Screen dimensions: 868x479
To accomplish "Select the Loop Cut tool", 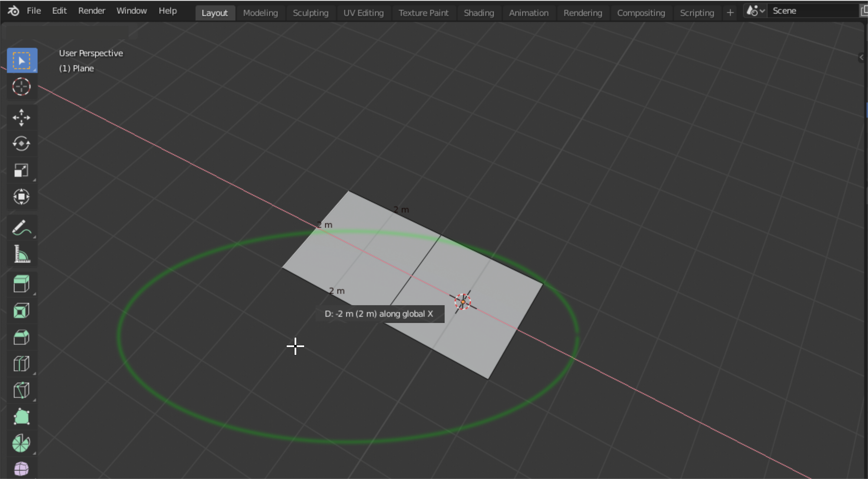I will point(22,364).
